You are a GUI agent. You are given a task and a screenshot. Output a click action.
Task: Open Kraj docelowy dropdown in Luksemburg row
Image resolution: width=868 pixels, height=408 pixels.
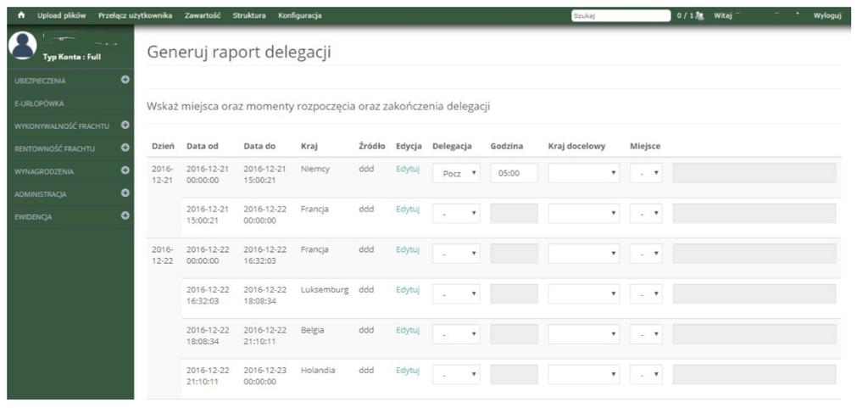pyautogui.click(x=584, y=294)
